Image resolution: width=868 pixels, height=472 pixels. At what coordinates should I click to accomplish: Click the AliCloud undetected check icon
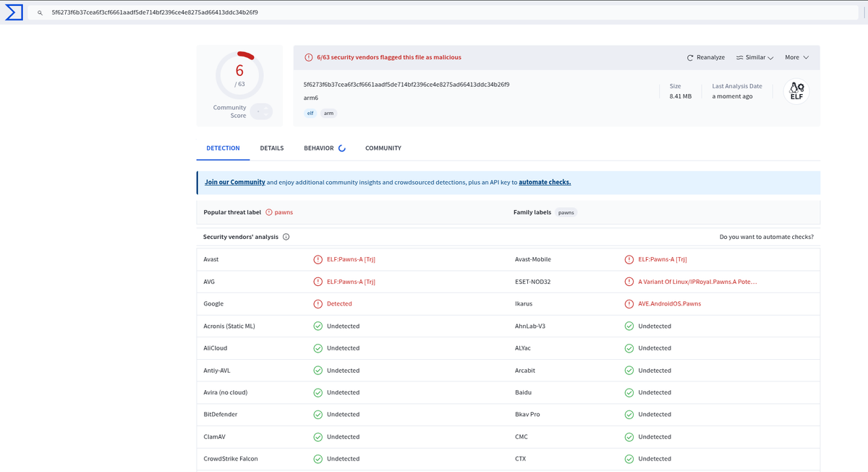point(318,348)
